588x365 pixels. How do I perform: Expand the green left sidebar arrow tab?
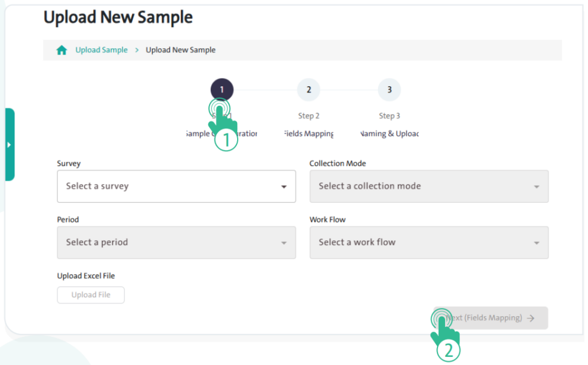(x=9, y=144)
